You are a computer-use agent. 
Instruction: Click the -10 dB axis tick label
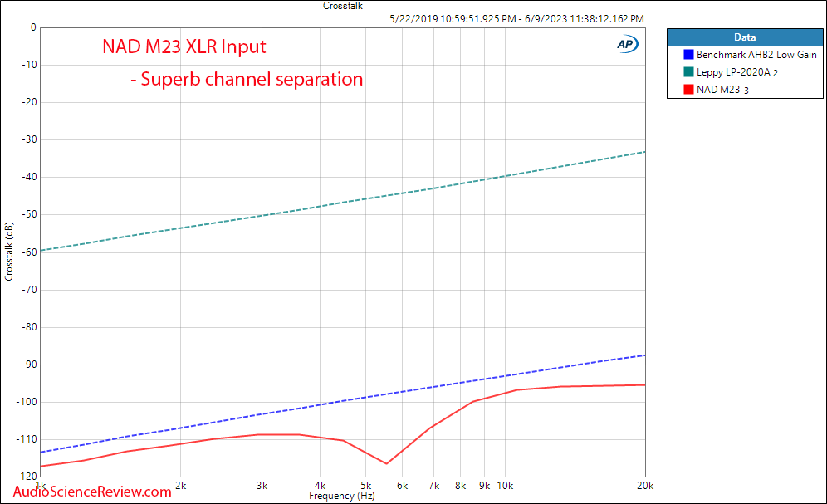click(x=29, y=65)
